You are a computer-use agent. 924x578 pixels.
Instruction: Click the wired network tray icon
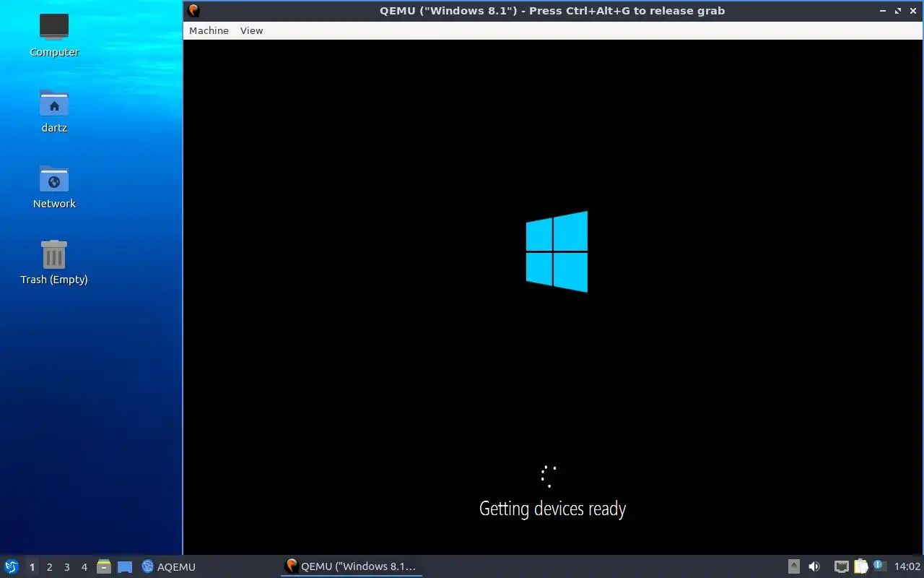pyautogui.click(x=841, y=566)
